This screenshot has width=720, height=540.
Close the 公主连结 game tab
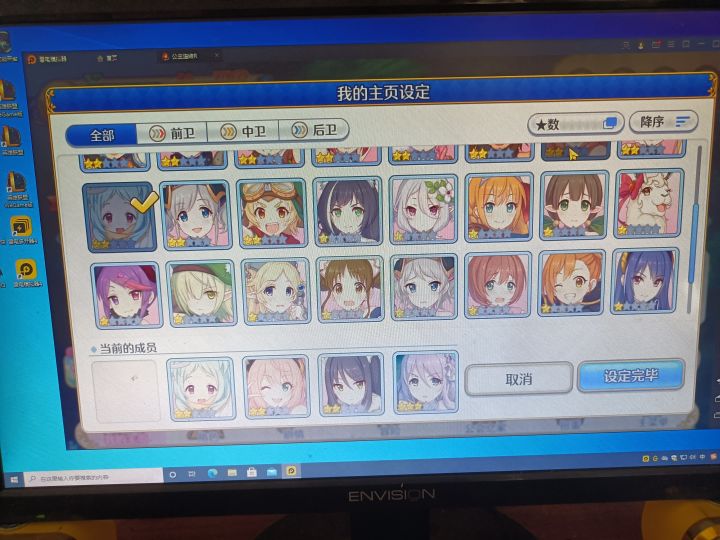pos(217,56)
